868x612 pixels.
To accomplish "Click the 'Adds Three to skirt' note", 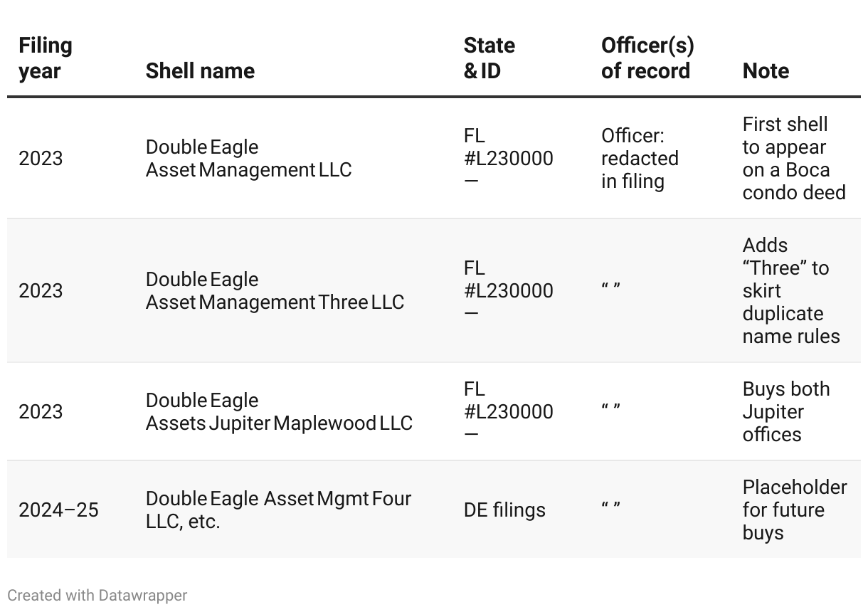I will point(791,291).
